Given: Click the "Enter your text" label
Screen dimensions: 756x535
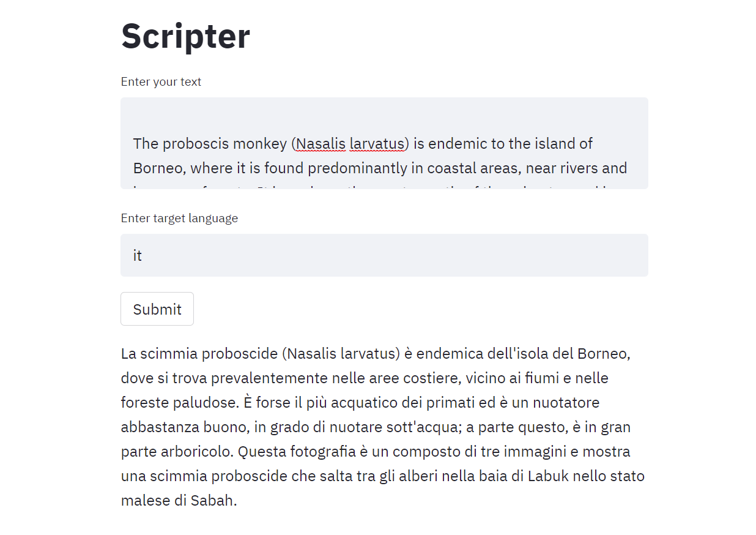Looking at the screenshot, I should tap(161, 81).
